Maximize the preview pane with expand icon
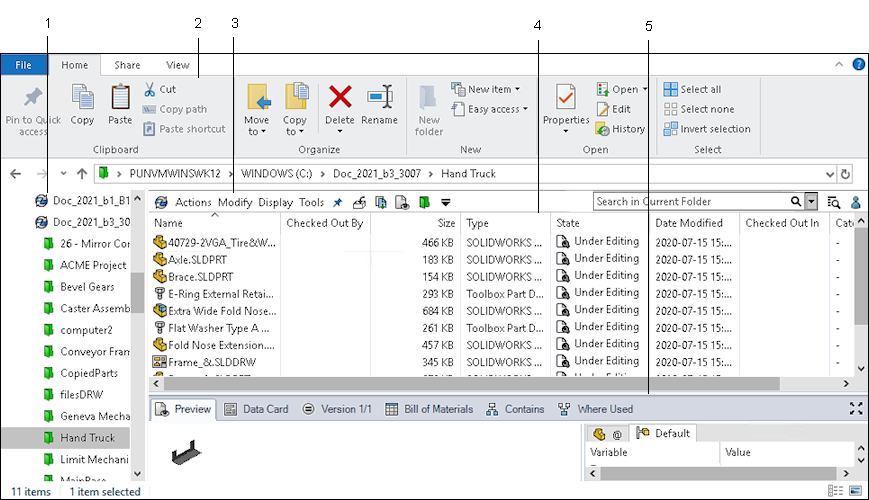This screenshot has width=869, height=500. (855, 409)
